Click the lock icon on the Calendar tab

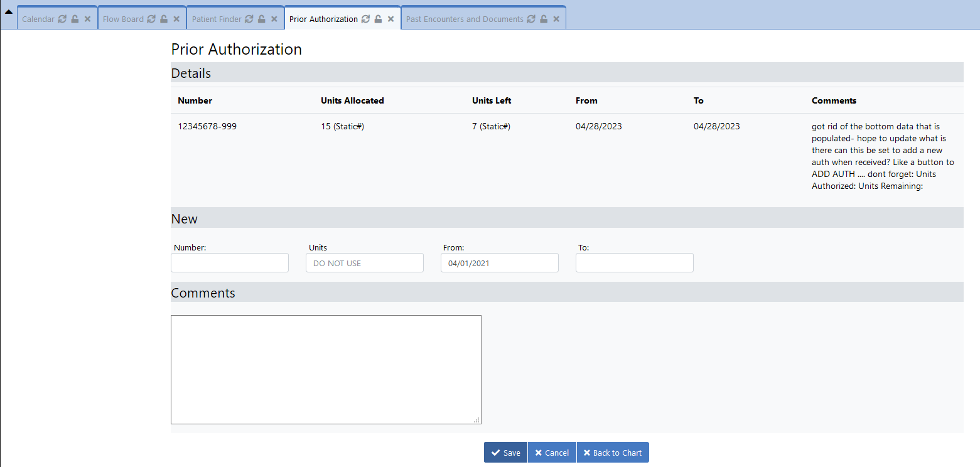pyautogui.click(x=73, y=19)
